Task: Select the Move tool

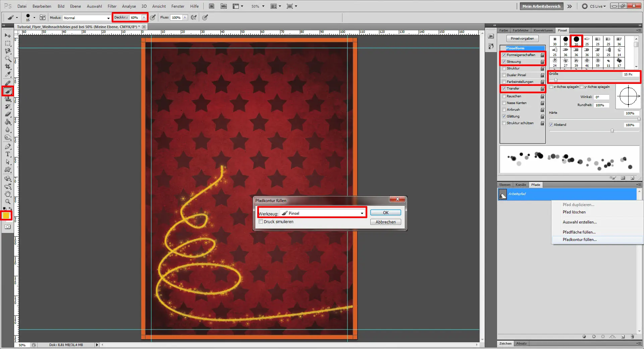Action: [8, 36]
